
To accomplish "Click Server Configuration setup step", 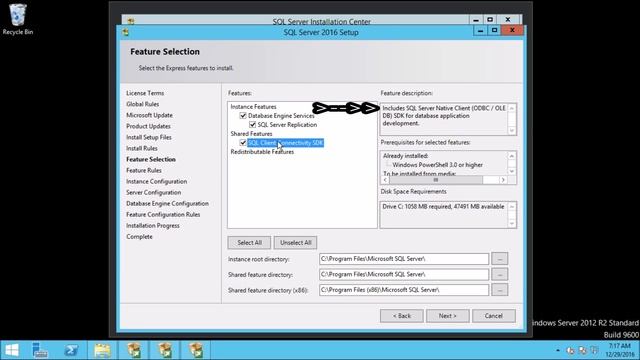I will [x=153, y=192].
